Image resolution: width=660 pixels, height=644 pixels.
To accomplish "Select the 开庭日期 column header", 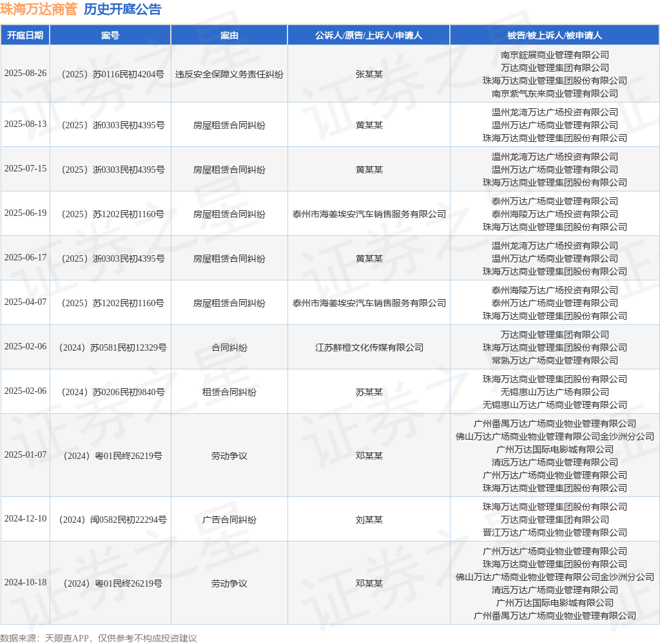I will point(25,35).
